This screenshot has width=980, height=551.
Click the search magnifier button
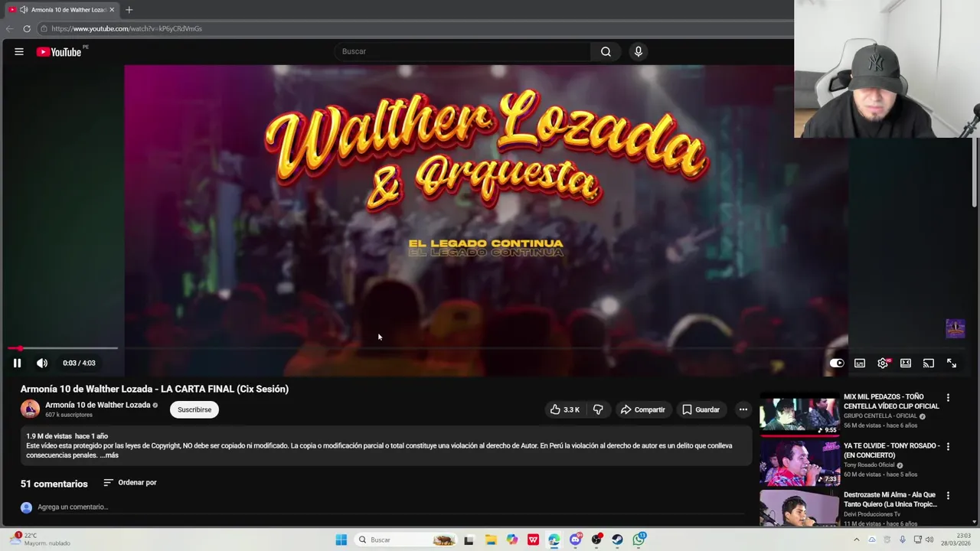click(606, 51)
